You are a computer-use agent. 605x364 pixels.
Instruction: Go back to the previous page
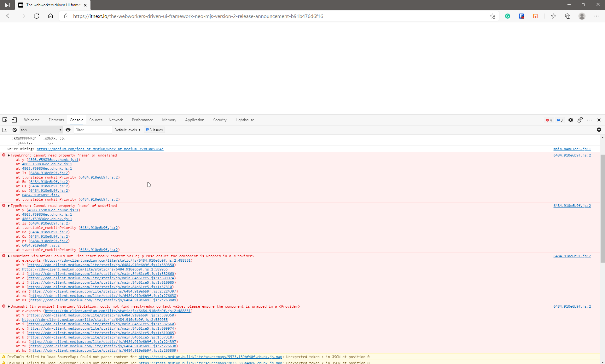tap(9, 16)
